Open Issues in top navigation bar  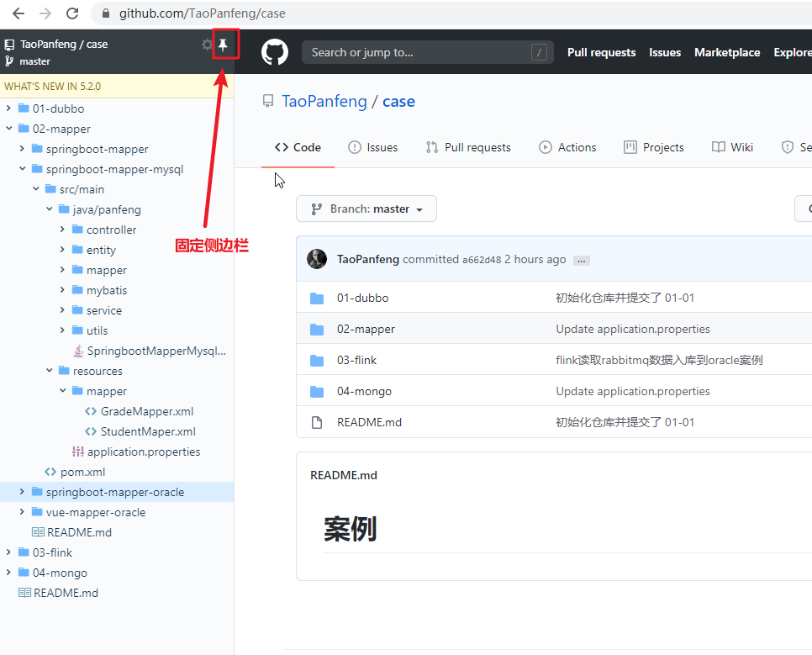click(665, 52)
